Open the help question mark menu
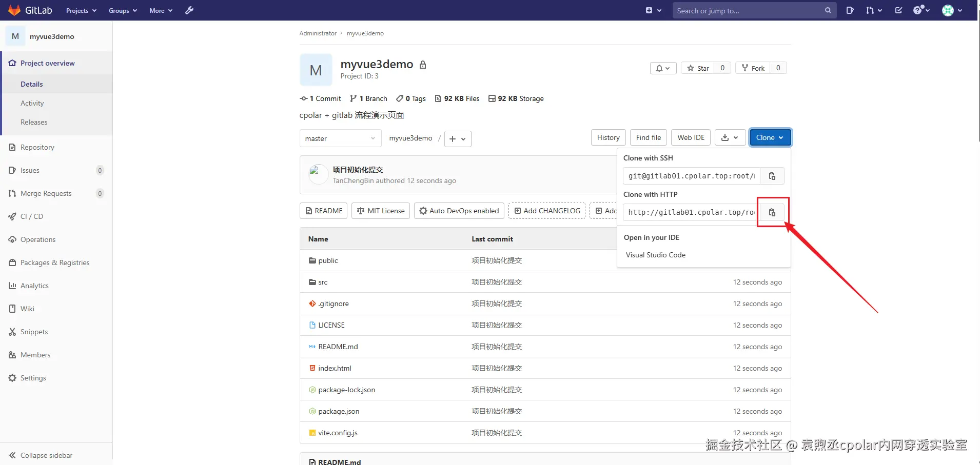 click(922, 10)
